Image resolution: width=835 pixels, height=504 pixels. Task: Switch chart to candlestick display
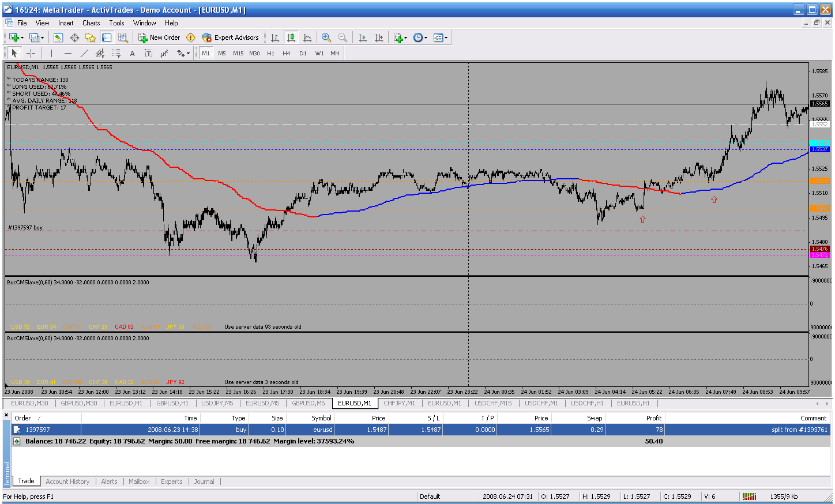click(x=291, y=37)
